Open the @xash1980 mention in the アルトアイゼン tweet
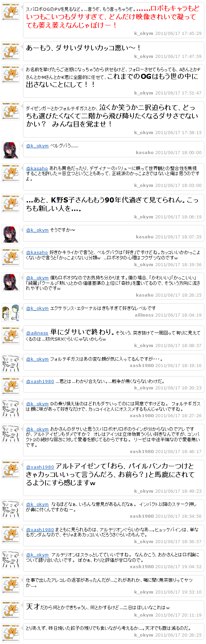206x644 pixels. 40,467
